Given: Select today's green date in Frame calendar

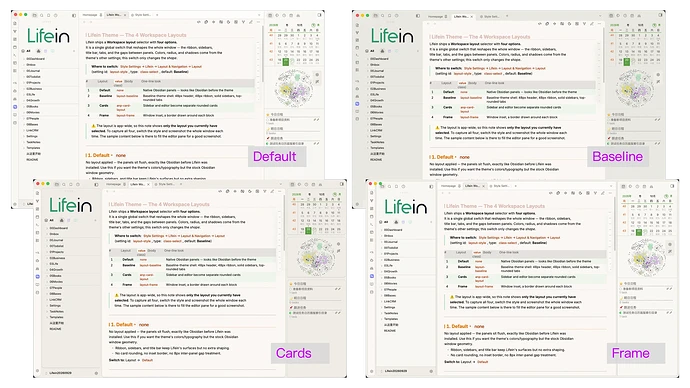Looking at the screenshot, I should pyautogui.click(x=639, y=232).
